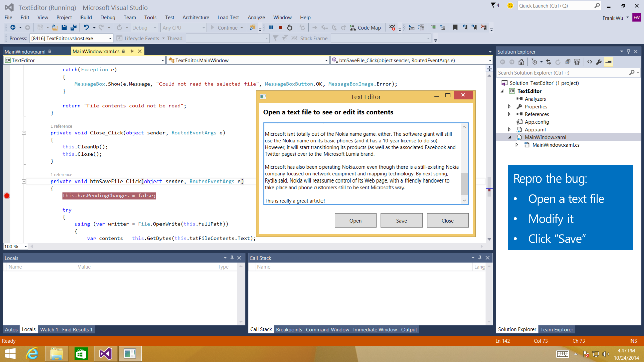The width and height of the screenshot is (644, 362).
Task: Click Sync with Active Document icon
Action: [549, 62]
